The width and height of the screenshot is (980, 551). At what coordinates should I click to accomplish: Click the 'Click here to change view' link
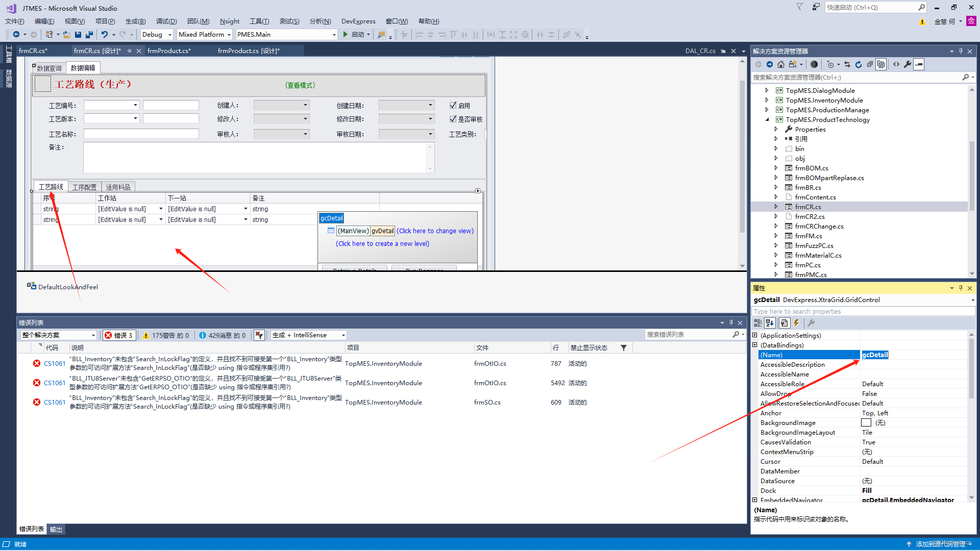click(435, 231)
